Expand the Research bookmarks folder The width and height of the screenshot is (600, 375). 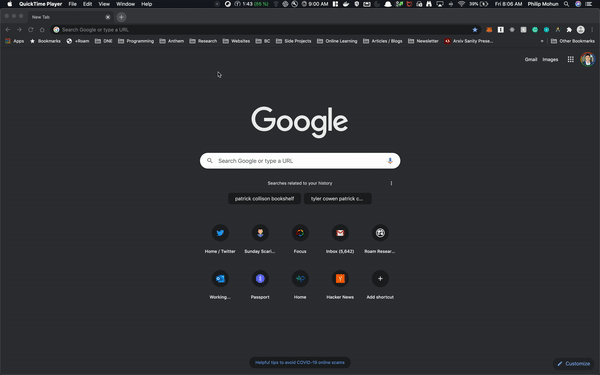[203, 41]
